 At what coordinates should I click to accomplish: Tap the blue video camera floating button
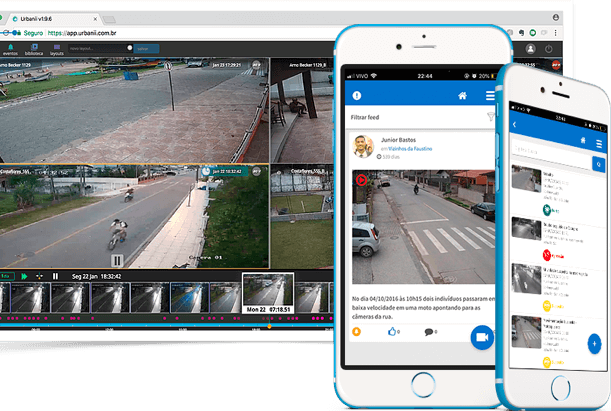pyautogui.click(x=483, y=336)
